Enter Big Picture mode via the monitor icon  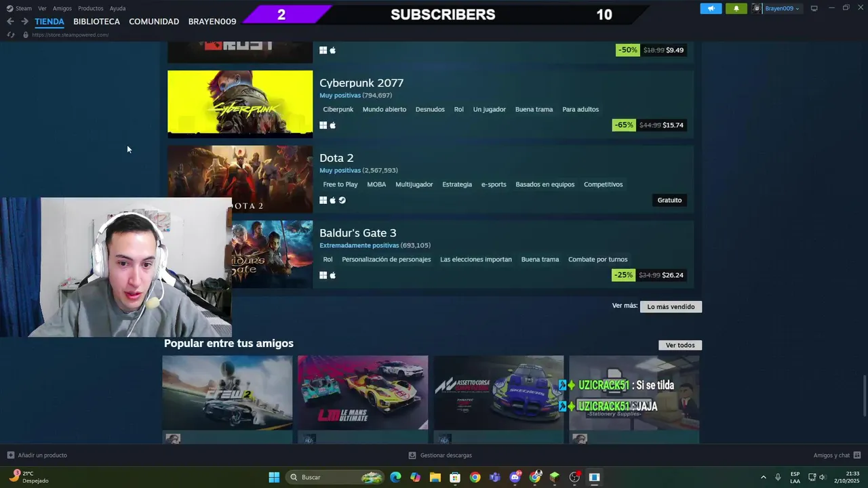(x=814, y=8)
